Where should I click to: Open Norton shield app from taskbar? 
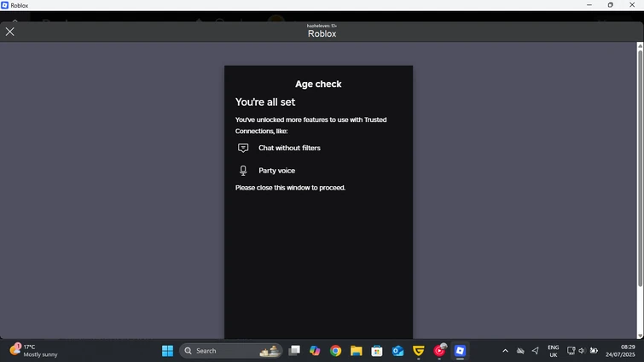pyautogui.click(x=419, y=351)
